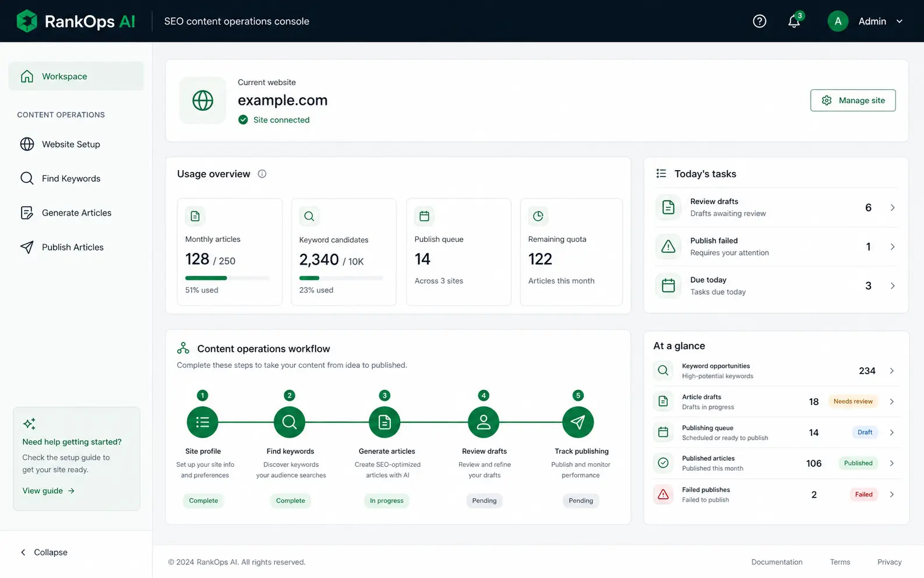Click the Review drafts workflow person icon

coord(484,422)
